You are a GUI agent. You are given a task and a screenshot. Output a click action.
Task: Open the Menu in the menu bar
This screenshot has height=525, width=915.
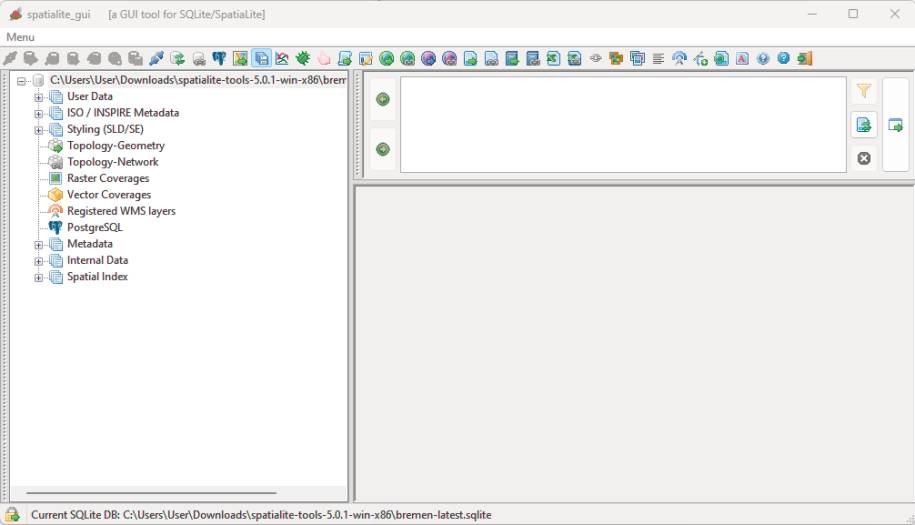20,37
